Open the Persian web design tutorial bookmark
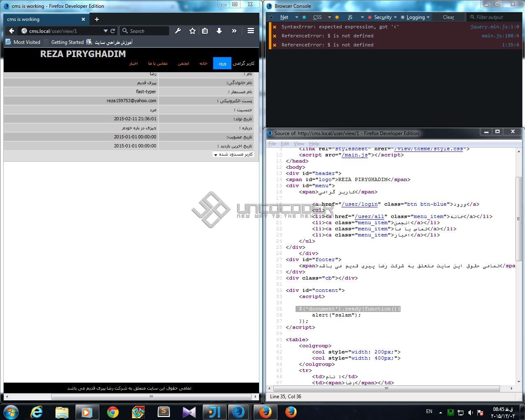525x420 pixels. coord(110,42)
